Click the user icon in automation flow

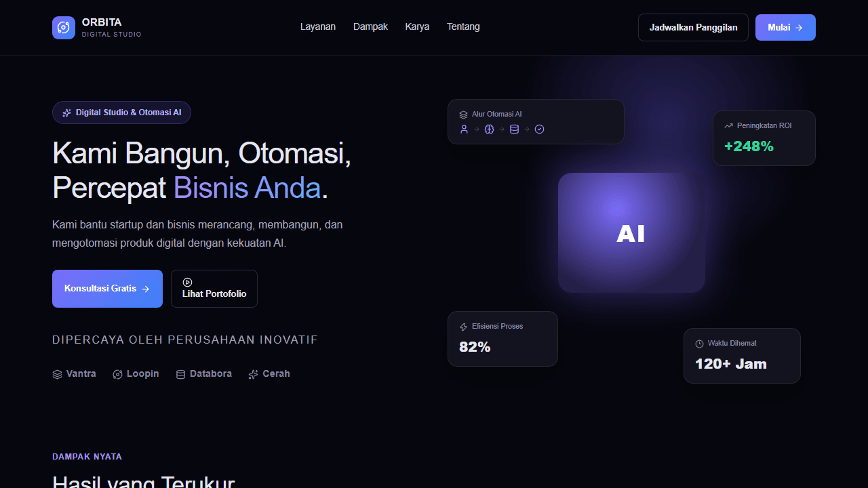[464, 129]
